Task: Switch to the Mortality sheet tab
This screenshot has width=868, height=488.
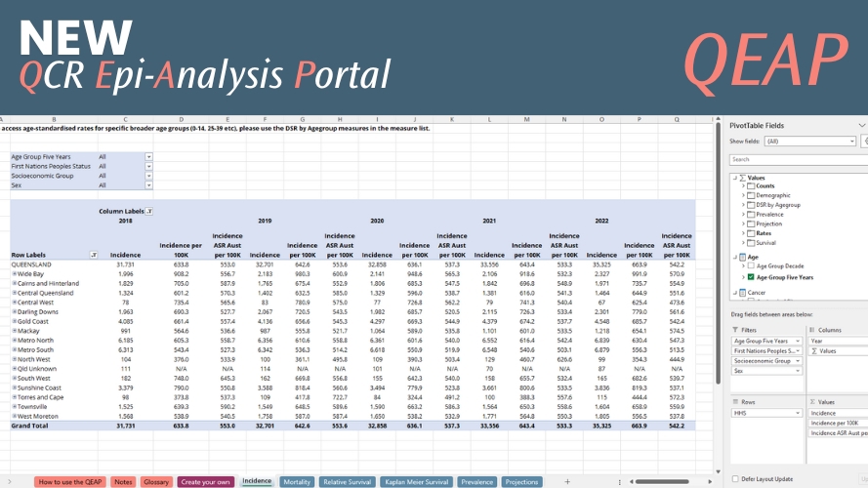Action: coord(297,482)
